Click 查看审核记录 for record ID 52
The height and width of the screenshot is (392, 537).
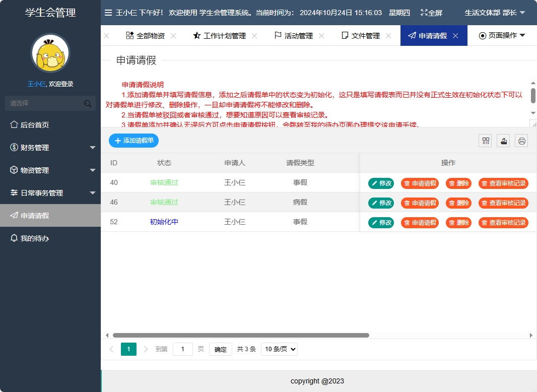click(x=503, y=222)
